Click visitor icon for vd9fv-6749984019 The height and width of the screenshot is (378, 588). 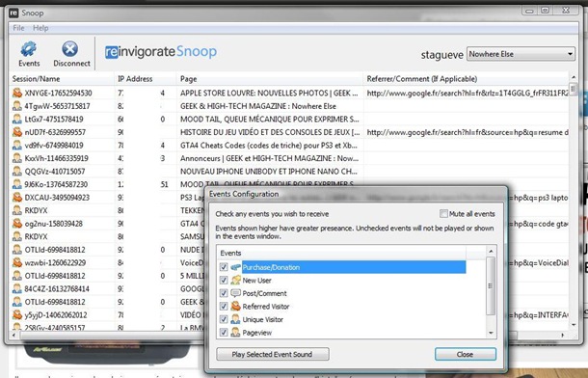pos(17,145)
